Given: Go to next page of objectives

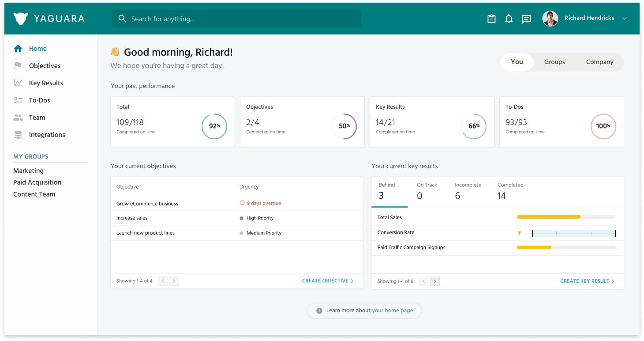Looking at the screenshot, I should [174, 281].
